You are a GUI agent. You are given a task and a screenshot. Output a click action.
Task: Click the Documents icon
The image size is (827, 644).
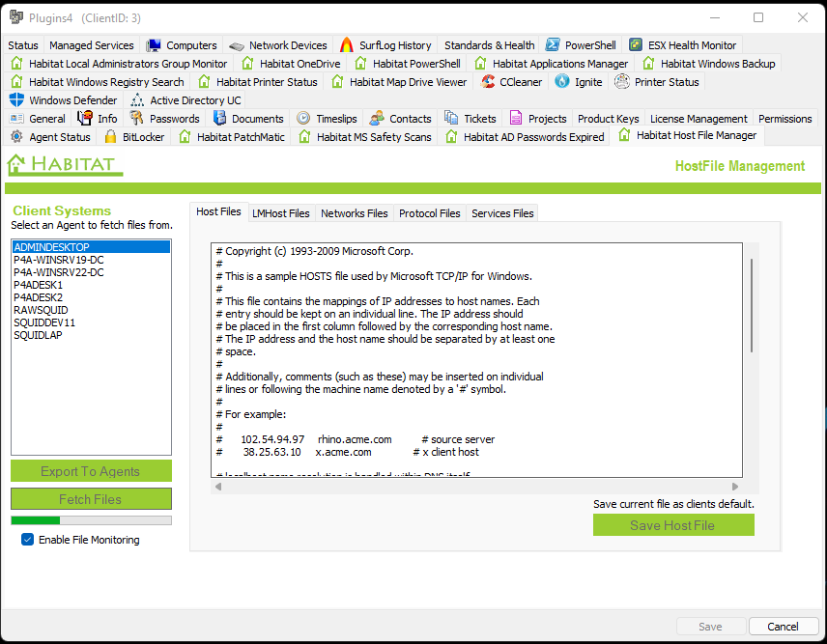(219, 118)
